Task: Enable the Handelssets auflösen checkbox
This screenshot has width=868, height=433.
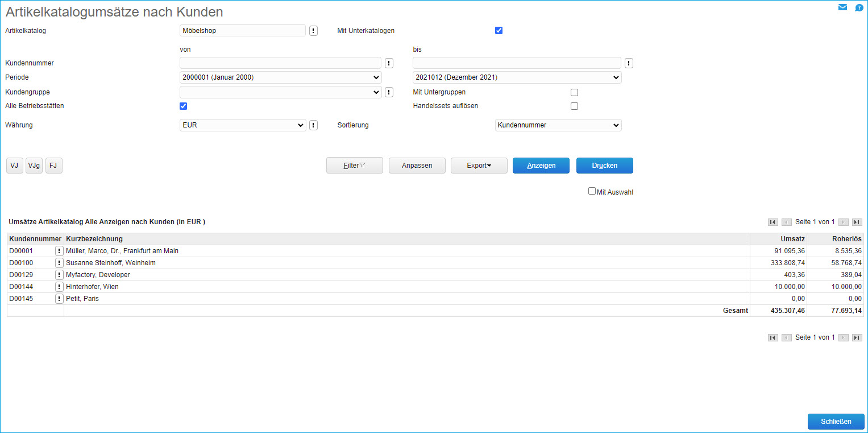Action: click(x=574, y=106)
